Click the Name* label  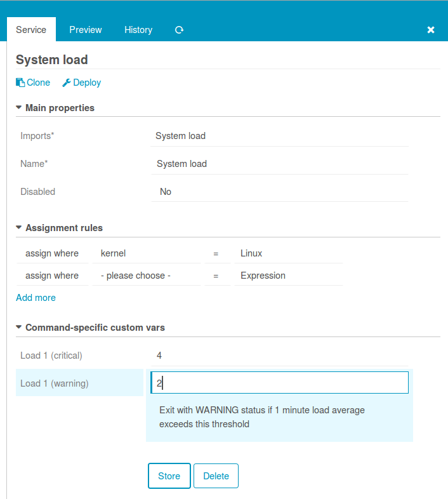[34, 164]
